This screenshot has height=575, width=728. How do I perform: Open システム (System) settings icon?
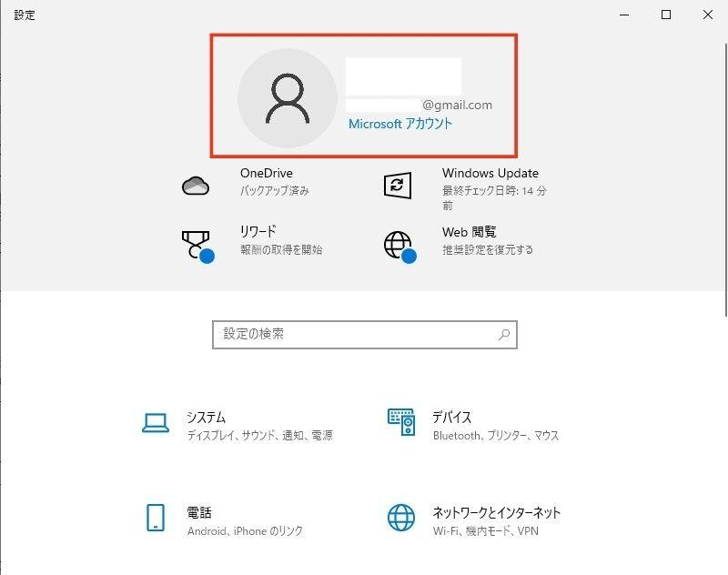coord(155,422)
